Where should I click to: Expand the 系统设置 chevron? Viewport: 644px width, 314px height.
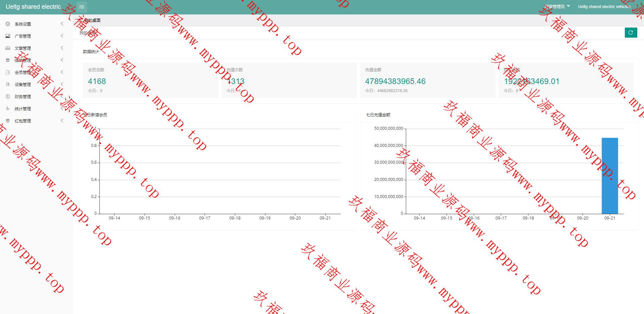click(62, 24)
